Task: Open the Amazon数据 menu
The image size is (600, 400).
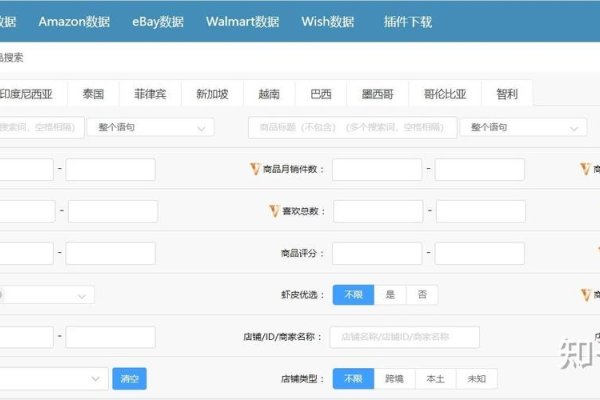Action: tap(74, 21)
